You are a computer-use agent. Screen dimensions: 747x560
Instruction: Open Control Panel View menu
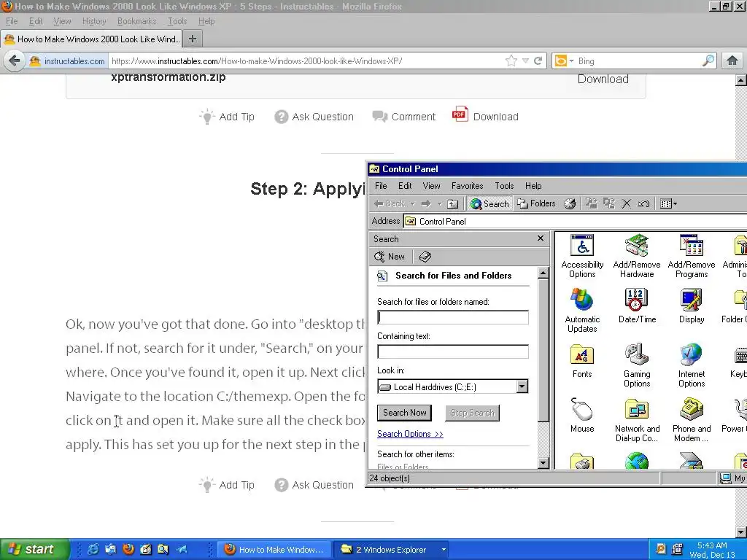432,186
